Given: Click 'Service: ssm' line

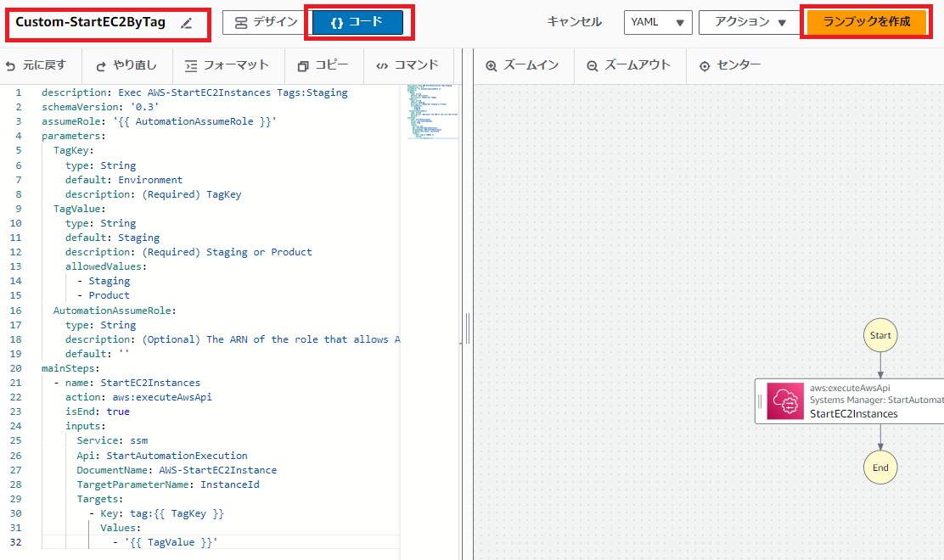Looking at the screenshot, I should click(x=112, y=440).
